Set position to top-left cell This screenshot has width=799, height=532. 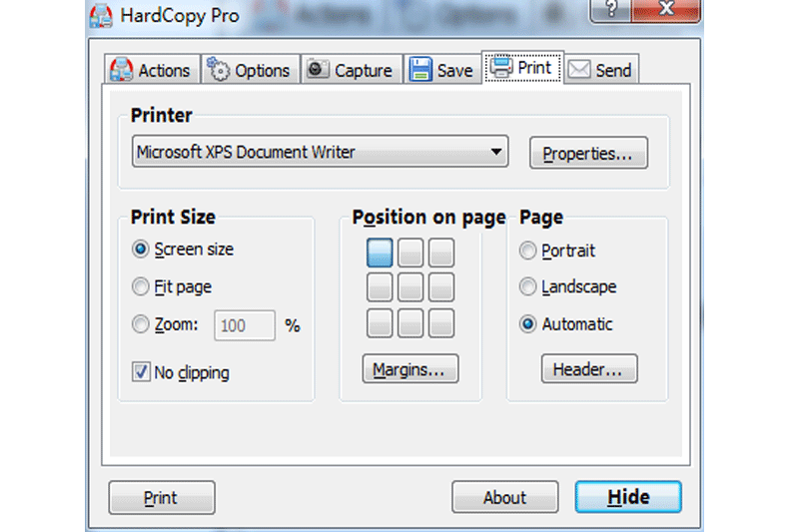pyautogui.click(x=380, y=253)
